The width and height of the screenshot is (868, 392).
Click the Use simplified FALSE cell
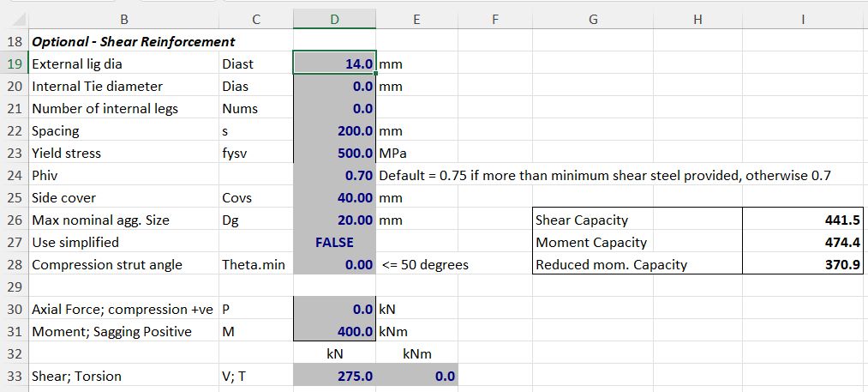pyautogui.click(x=334, y=242)
